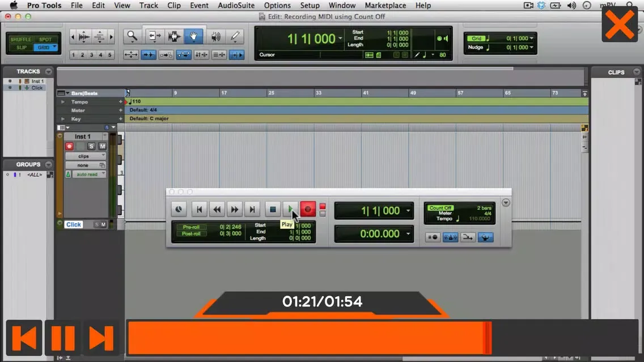Toggle Link Timeline and Edit Selection

[x=201, y=54]
